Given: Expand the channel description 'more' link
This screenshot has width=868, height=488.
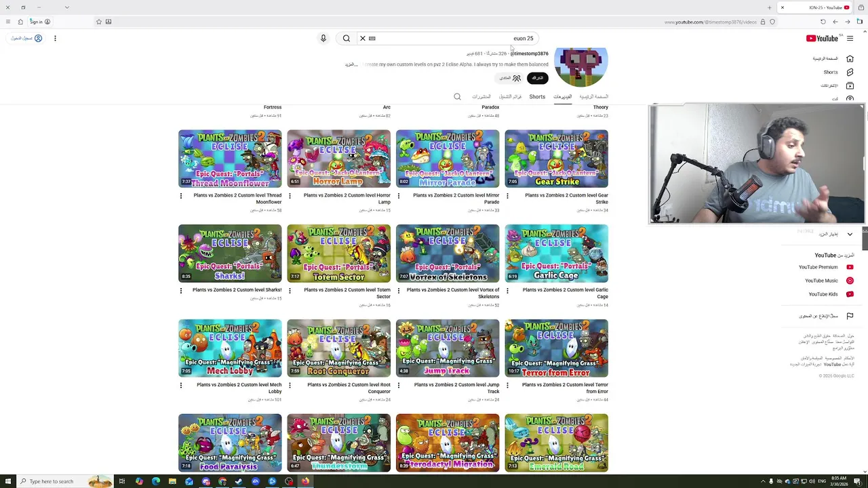Looking at the screenshot, I should pos(351,64).
